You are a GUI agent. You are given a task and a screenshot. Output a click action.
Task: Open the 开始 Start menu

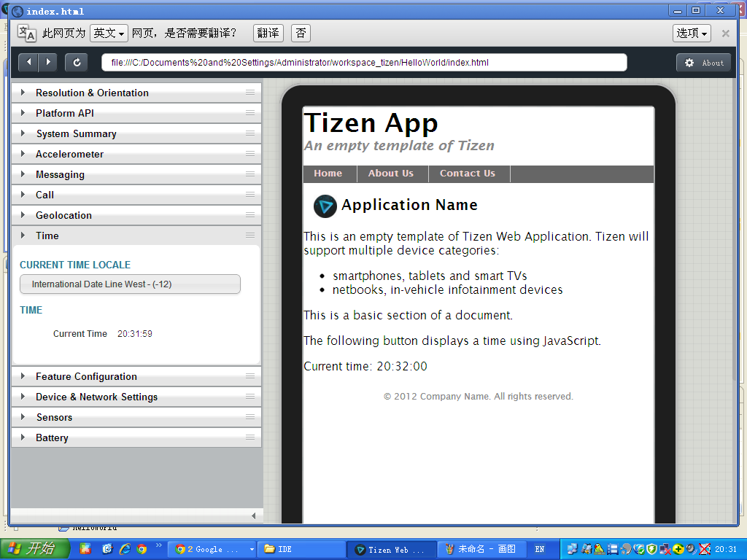[x=35, y=549]
